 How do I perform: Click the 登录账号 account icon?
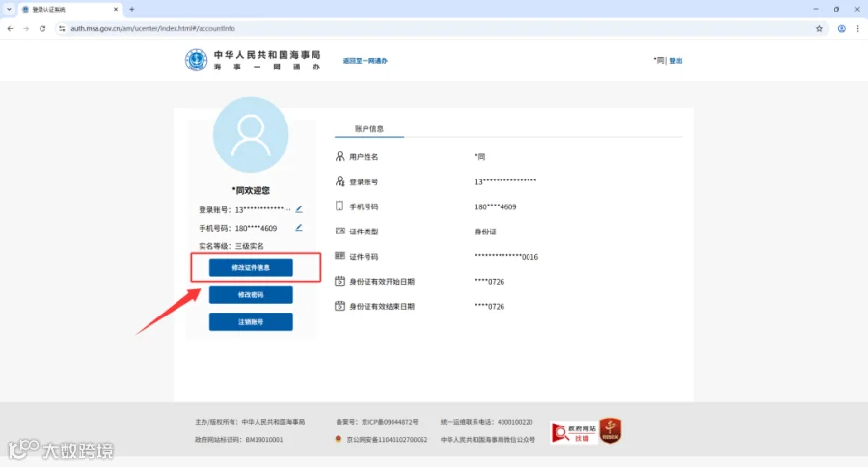click(x=339, y=181)
